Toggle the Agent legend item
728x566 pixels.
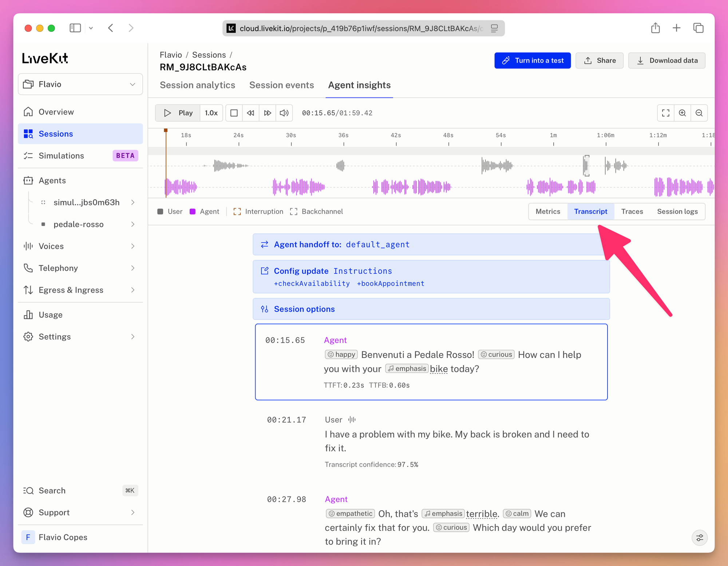tap(205, 211)
